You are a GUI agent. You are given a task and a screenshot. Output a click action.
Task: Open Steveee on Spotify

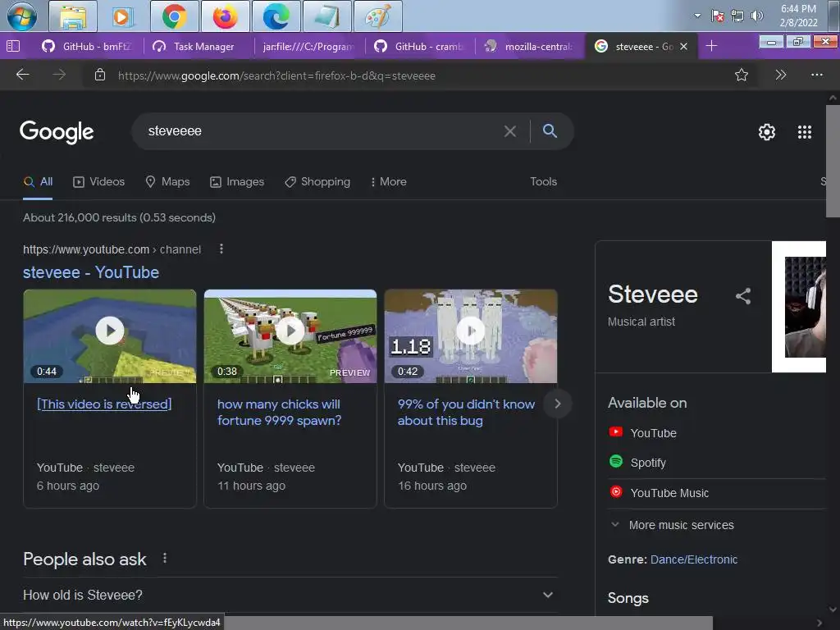[637, 463]
